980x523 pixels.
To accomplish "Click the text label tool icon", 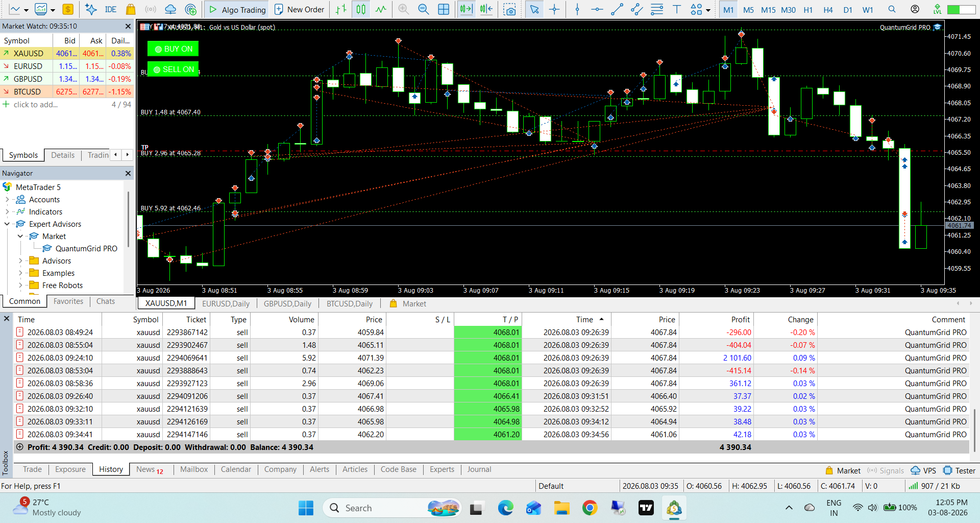I will pyautogui.click(x=677, y=9).
